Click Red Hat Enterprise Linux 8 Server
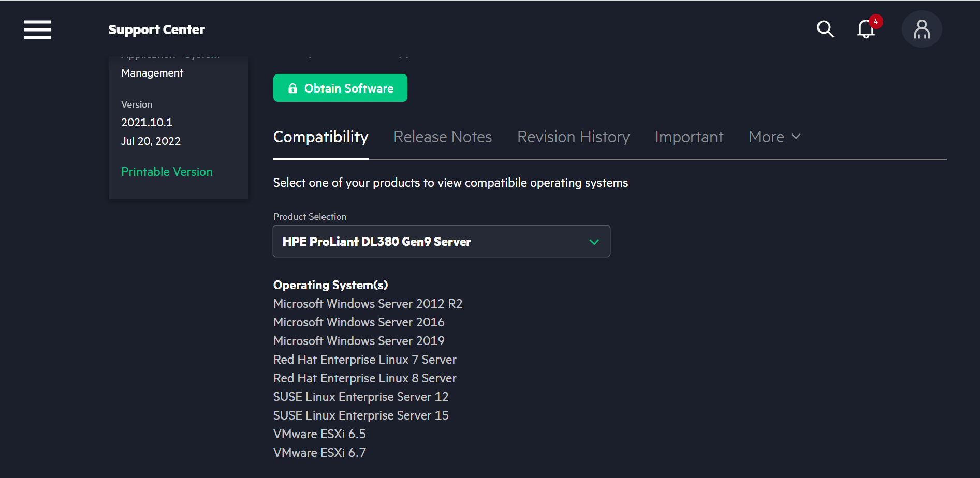This screenshot has height=478, width=980. (x=364, y=378)
